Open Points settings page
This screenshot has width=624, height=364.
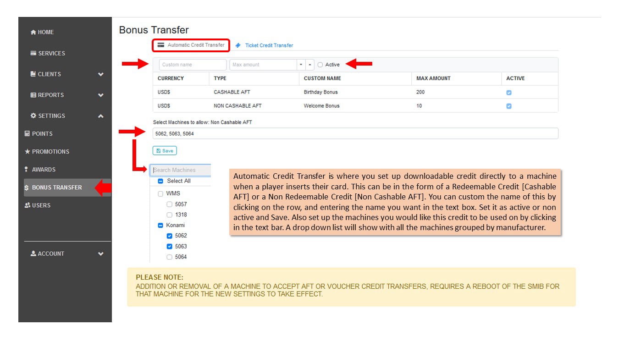[39, 134]
